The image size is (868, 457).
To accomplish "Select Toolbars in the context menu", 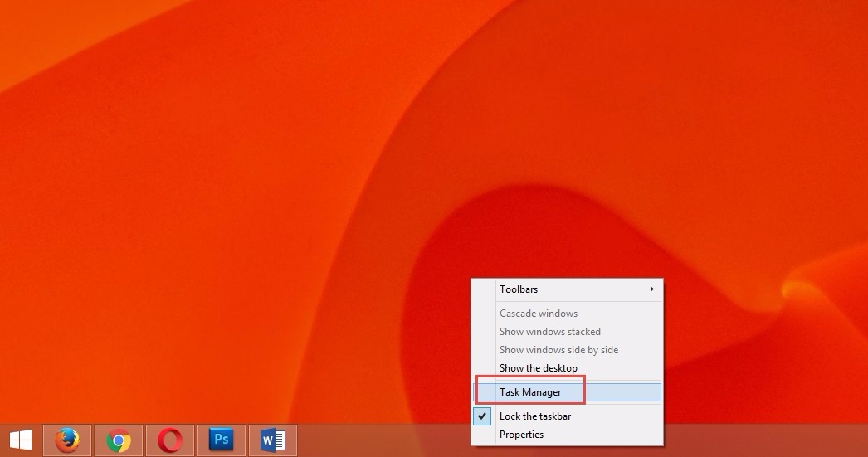I will (x=519, y=289).
